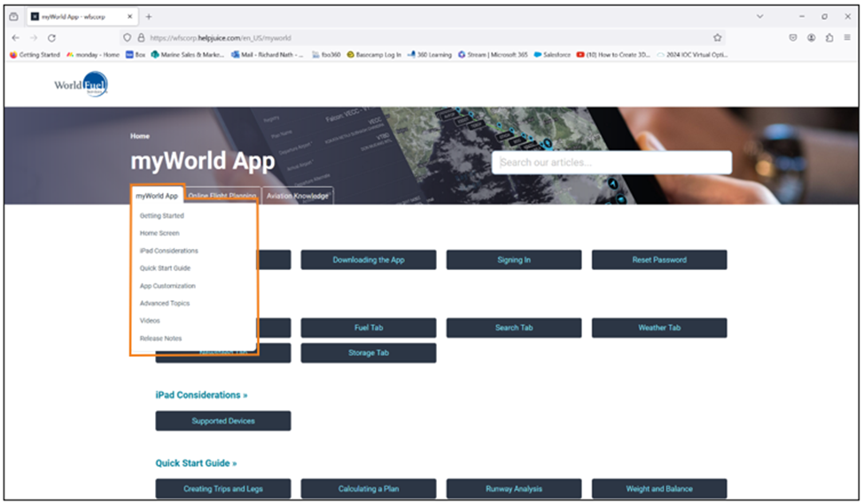Open the Salesforce bookmark
The image size is (864, 504).
pos(552,55)
